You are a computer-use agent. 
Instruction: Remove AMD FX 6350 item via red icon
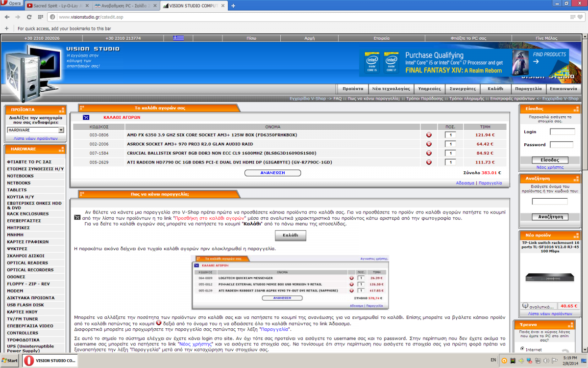click(429, 135)
